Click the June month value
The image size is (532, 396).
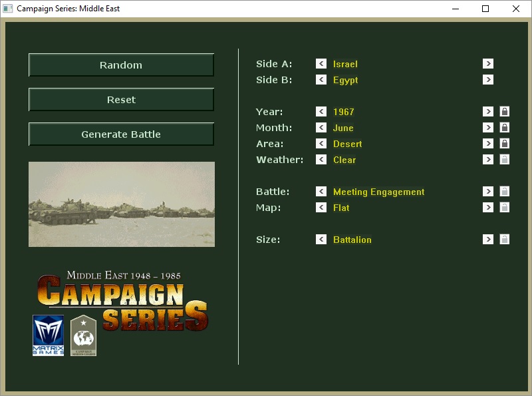(x=343, y=128)
